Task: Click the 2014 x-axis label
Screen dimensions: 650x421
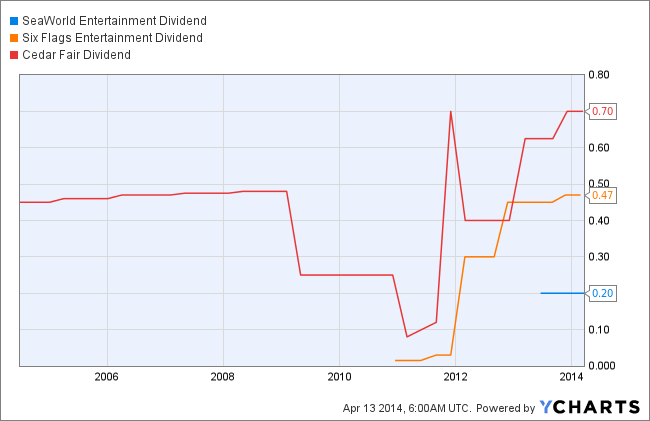Action: 571,376
